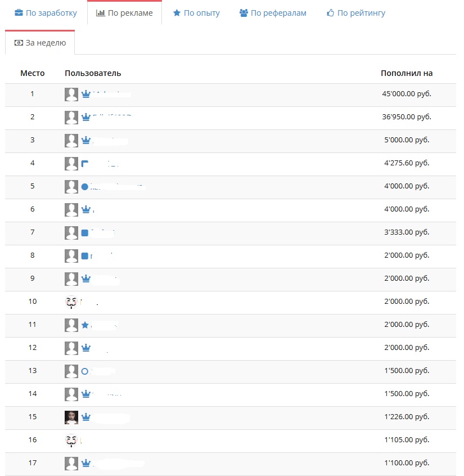
Task: Open the По рефералам tab
Action: 273,13
